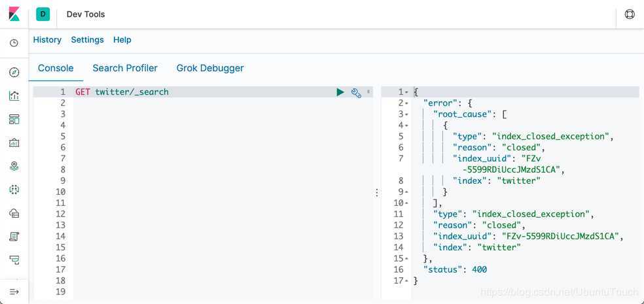Switch to Grok Debugger tab
The width and height of the screenshot is (644, 304).
[210, 68]
